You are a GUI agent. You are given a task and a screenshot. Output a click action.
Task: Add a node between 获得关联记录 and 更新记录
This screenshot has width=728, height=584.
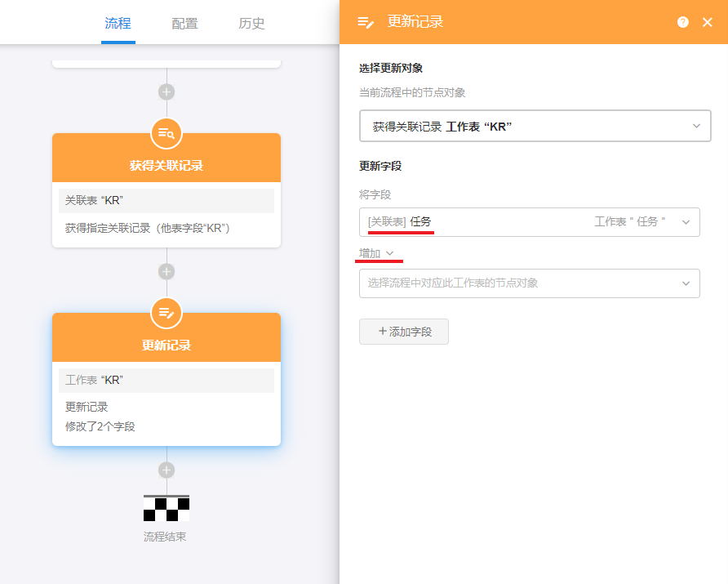166,271
